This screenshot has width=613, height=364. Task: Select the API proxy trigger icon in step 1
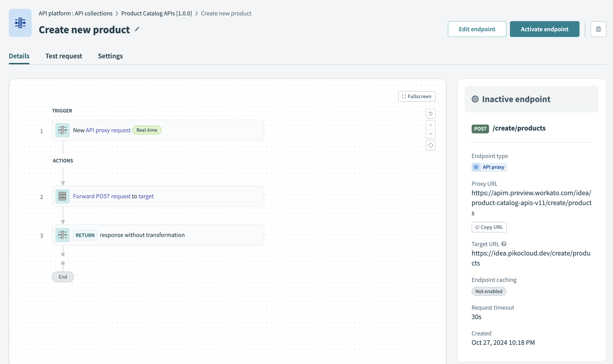tap(62, 130)
